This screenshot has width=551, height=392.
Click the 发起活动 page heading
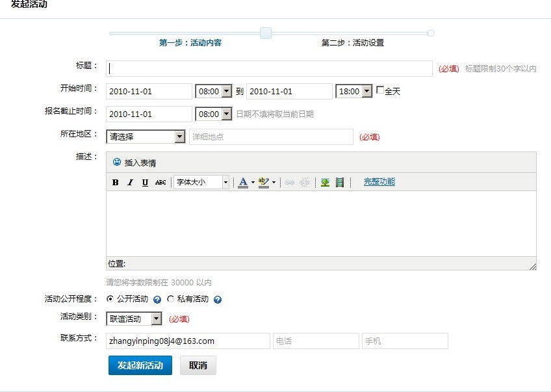point(29,4)
